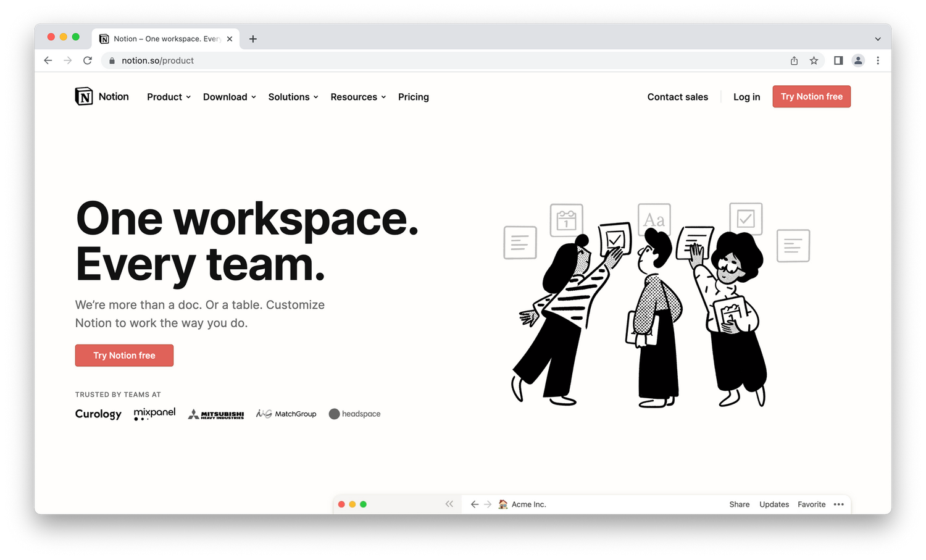Toggle the browser side panel icon
The width and height of the screenshot is (926, 560).
click(838, 61)
